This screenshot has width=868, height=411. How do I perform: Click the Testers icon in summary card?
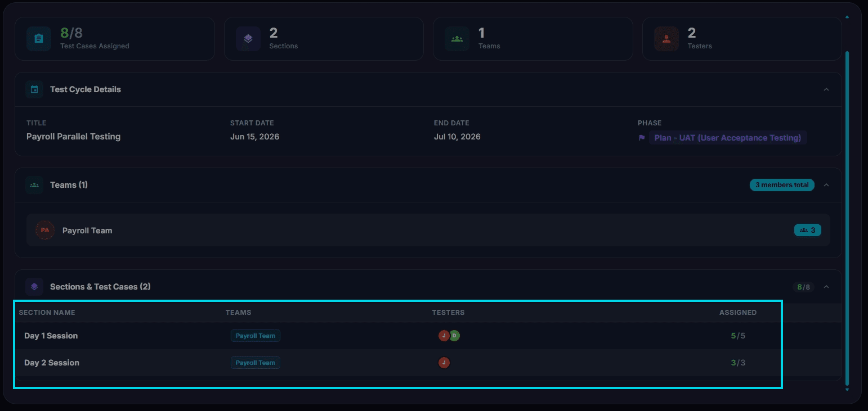click(666, 39)
